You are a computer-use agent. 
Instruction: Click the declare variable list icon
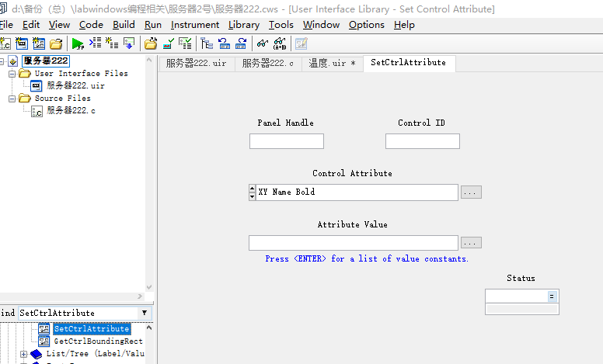pos(112,43)
